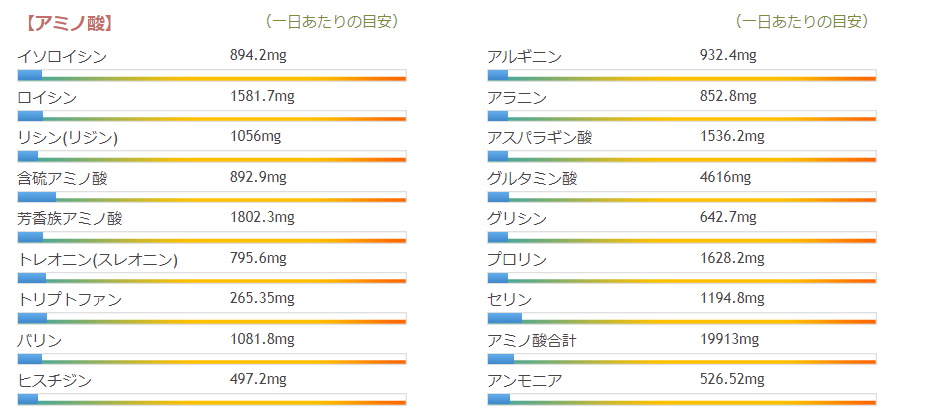The height and width of the screenshot is (416, 934).
Task: Click the トレオニン(スレオニン) label
Action: [97, 260]
